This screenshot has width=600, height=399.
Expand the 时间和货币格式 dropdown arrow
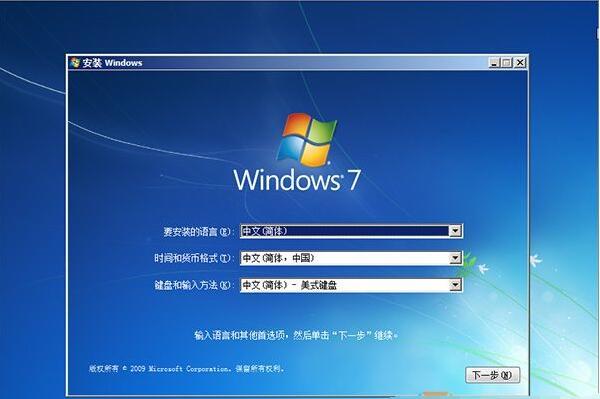pos(455,258)
